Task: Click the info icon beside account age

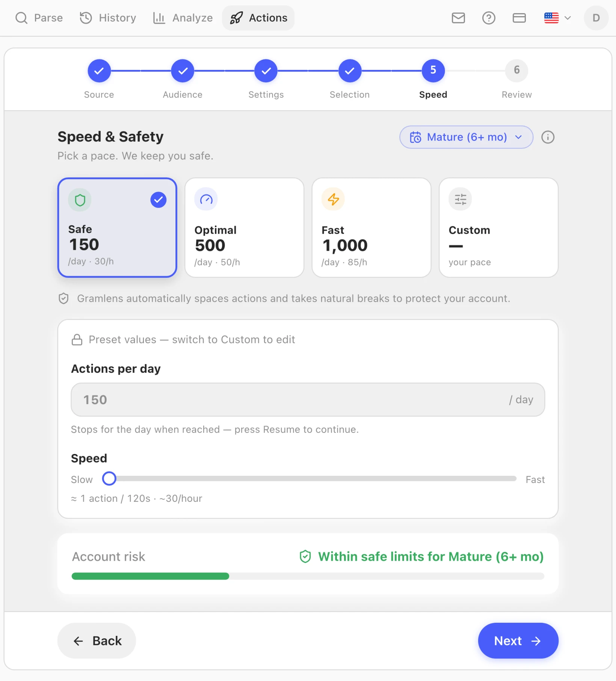Action: [548, 137]
